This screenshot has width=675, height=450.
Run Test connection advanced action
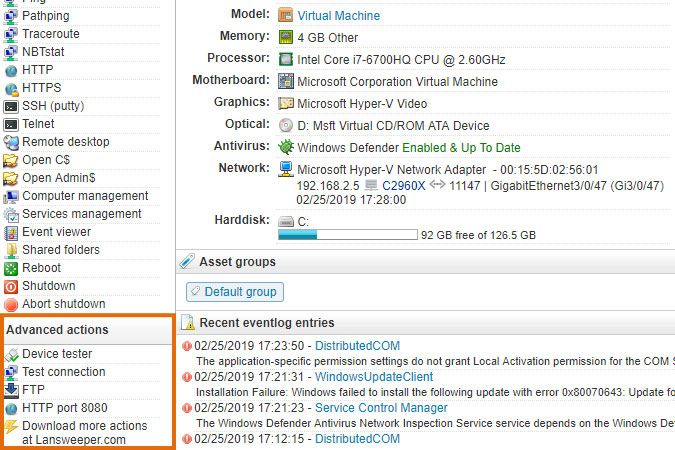click(64, 372)
